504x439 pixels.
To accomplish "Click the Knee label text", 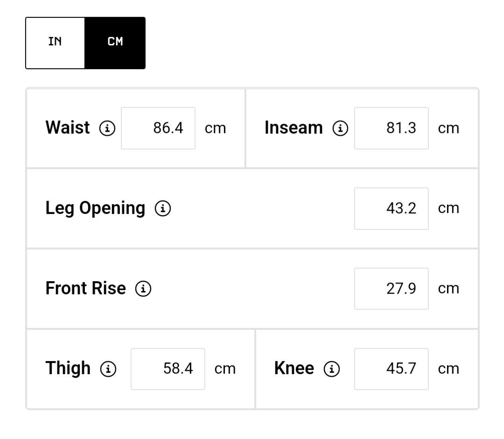I will point(294,368).
